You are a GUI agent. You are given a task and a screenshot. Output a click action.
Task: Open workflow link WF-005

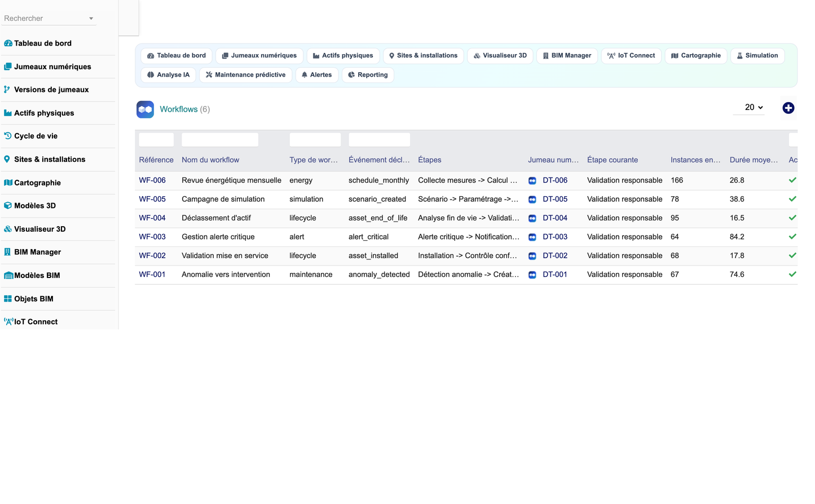pyautogui.click(x=152, y=199)
